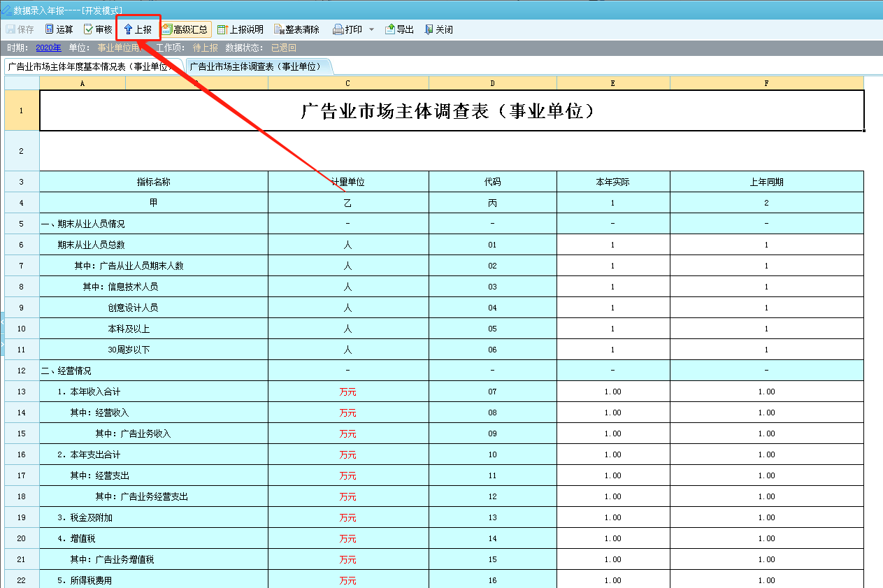
Task: Select the 广告业市场主体调查表 tab
Action: tap(256, 66)
